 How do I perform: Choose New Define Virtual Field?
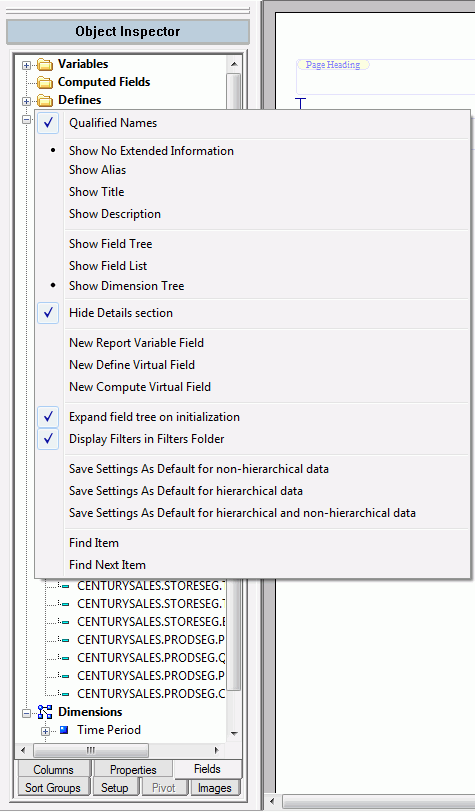[x=132, y=365]
